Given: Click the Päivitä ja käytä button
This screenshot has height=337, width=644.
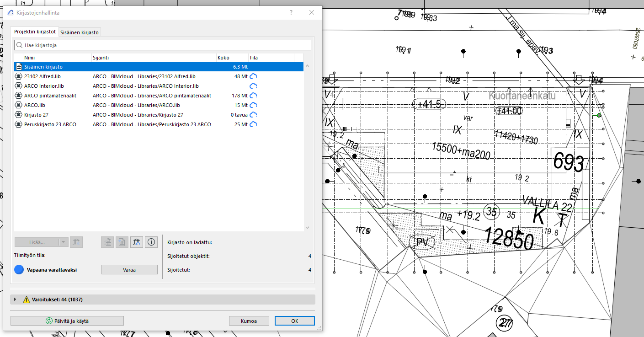Looking at the screenshot, I should [67, 321].
